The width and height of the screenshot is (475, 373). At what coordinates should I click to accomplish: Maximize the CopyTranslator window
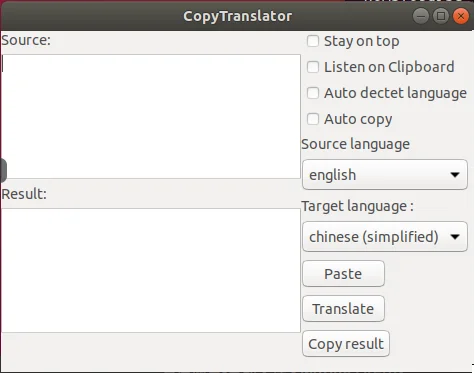click(441, 16)
